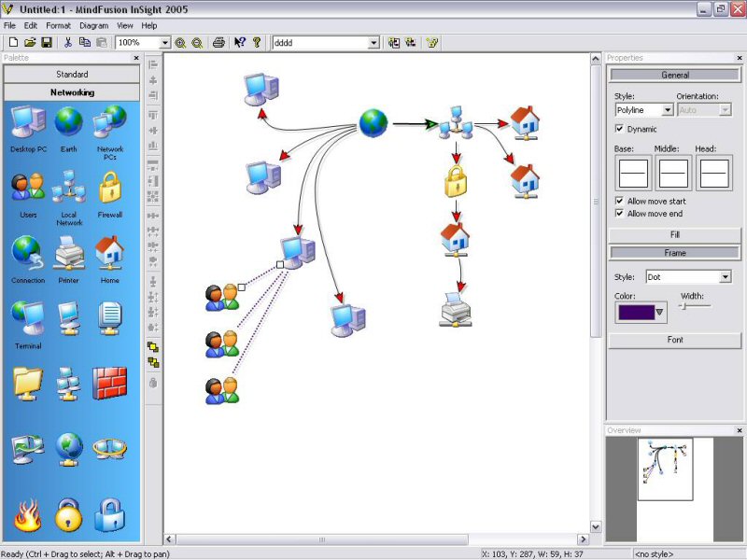Pick the Printer shape from the palette

coord(69,253)
